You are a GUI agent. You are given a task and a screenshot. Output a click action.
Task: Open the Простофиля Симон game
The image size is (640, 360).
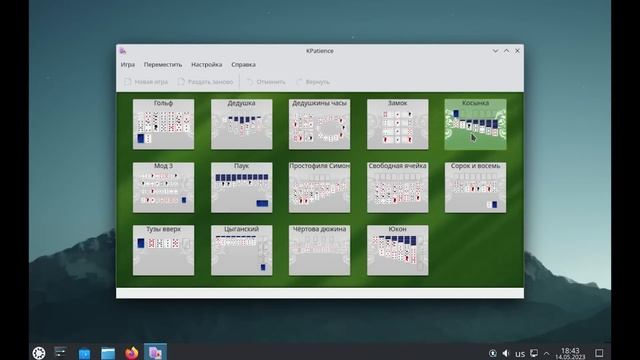pyautogui.click(x=320, y=187)
